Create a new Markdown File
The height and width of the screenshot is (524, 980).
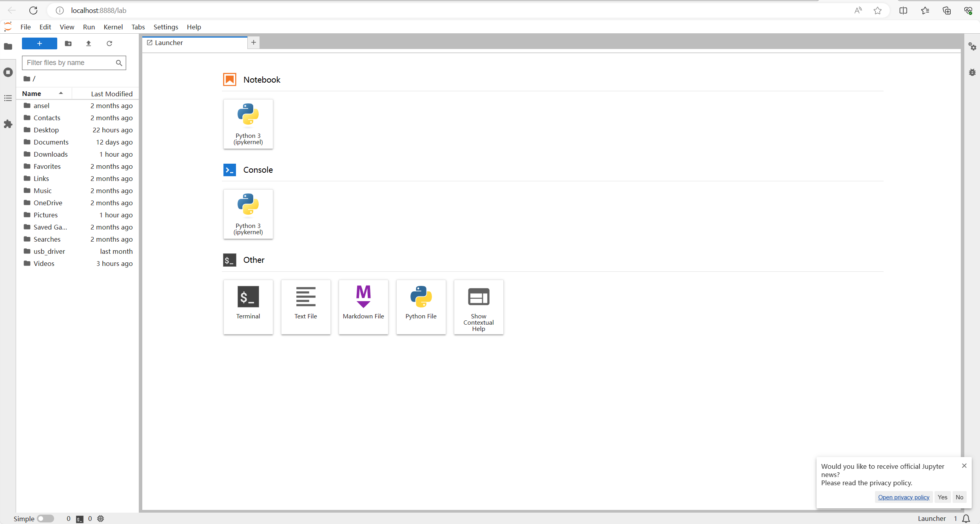(x=363, y=307)
